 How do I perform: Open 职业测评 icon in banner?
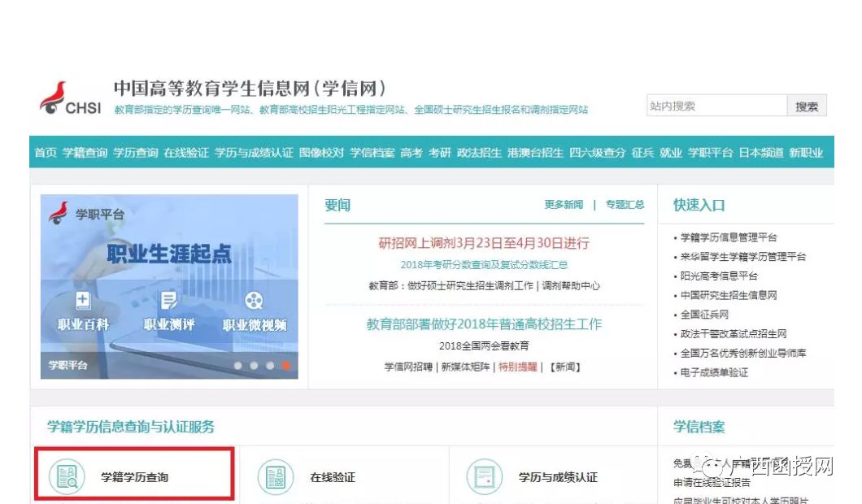tap(169, 300)
